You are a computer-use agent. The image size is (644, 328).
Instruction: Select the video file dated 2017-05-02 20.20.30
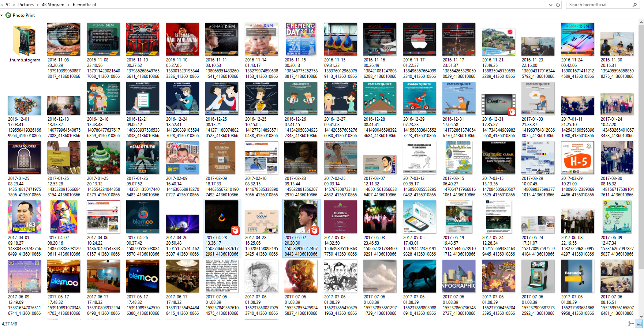tap(301, 217)
